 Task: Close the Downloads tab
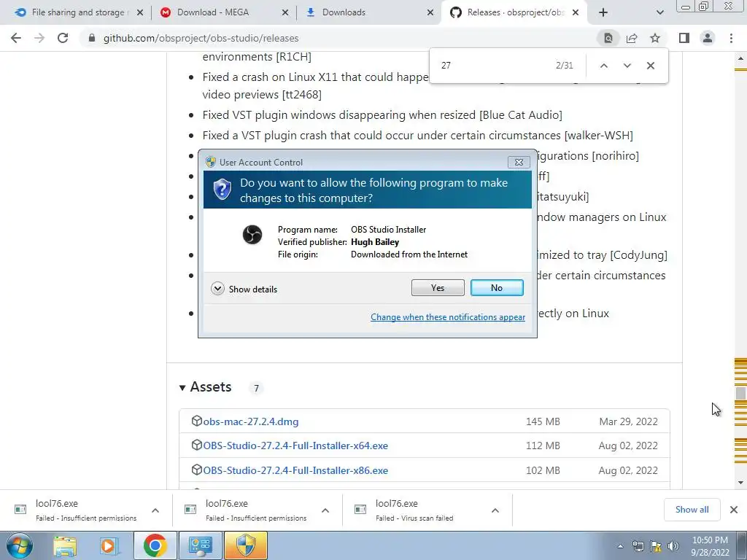[430, 13]
